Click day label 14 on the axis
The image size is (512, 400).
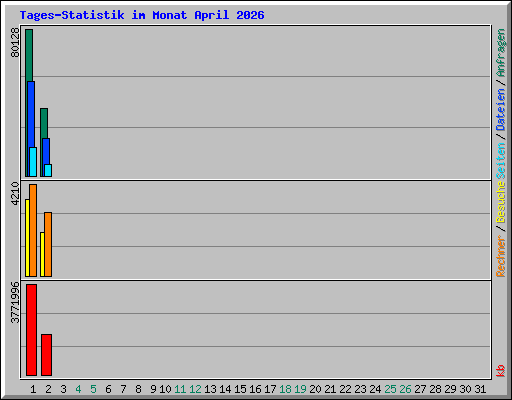tap(225, 389)
